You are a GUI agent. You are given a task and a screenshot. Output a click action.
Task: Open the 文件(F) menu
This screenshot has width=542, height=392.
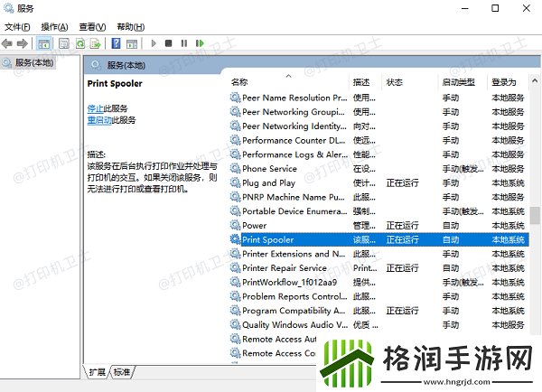click(x=18, y=27)
